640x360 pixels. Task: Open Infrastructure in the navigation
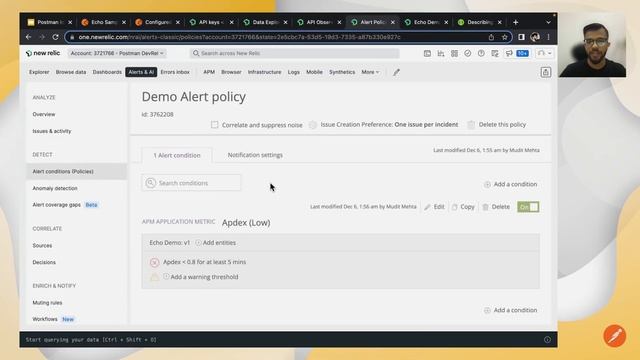(264, 72)
